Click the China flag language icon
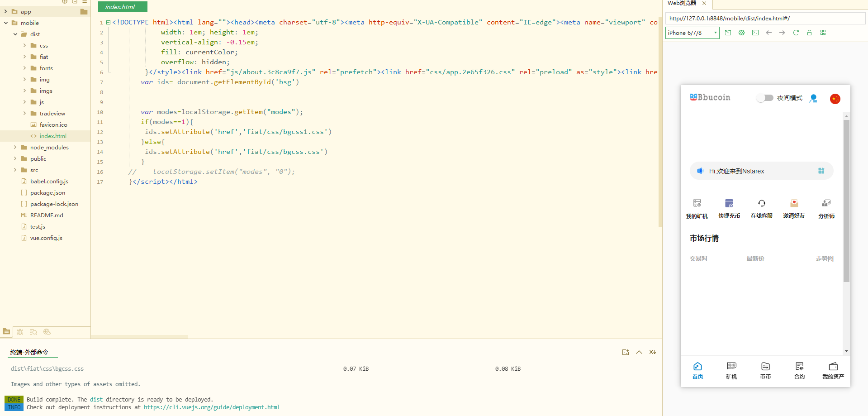868x416 pixels. pyautogui.click(x=835, y=99)
